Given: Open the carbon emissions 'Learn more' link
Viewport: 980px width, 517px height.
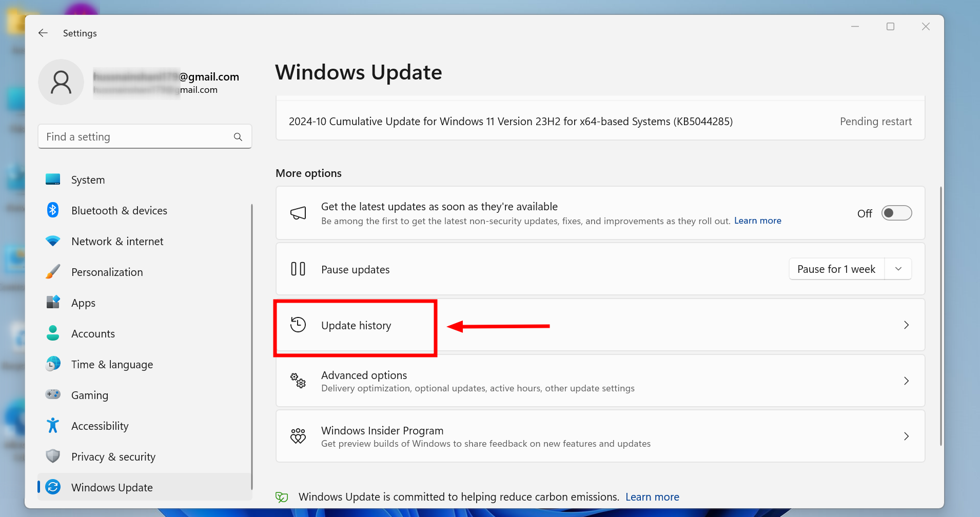Looking at the screenshot, I should click(652, 496).
